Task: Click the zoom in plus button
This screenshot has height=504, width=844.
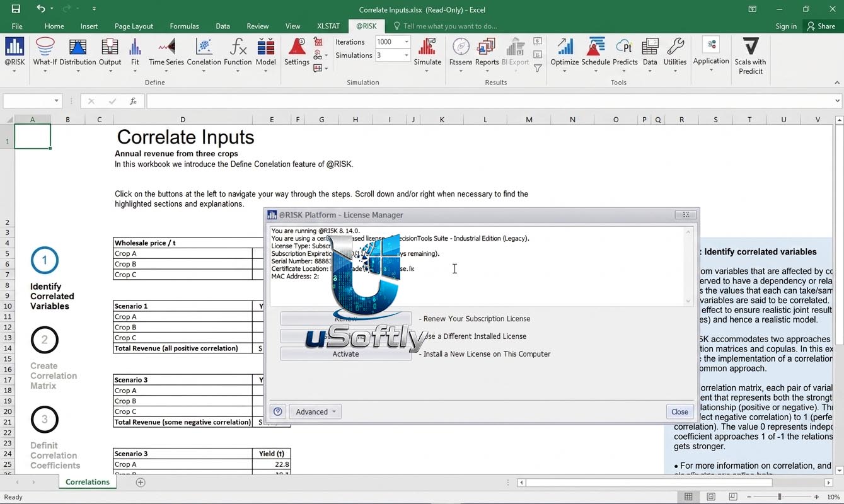Action: click(x=817, y=497)
